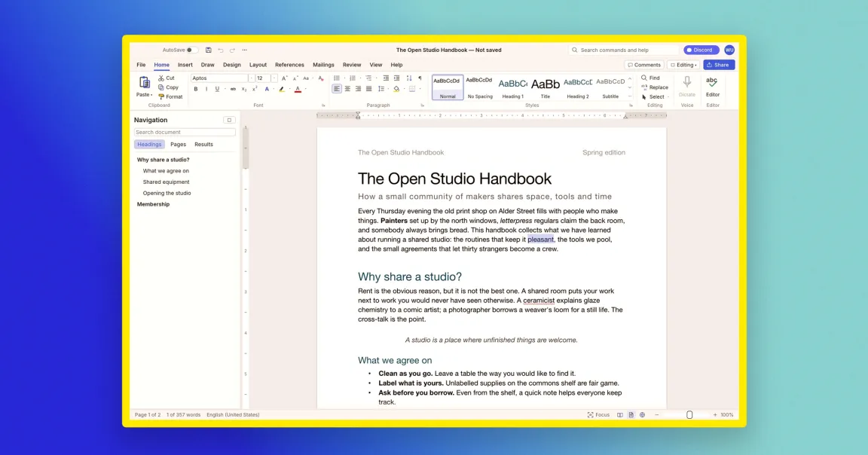The image size is (868, 455).
Task: Open the Comments pane
Action: point(643,66)
